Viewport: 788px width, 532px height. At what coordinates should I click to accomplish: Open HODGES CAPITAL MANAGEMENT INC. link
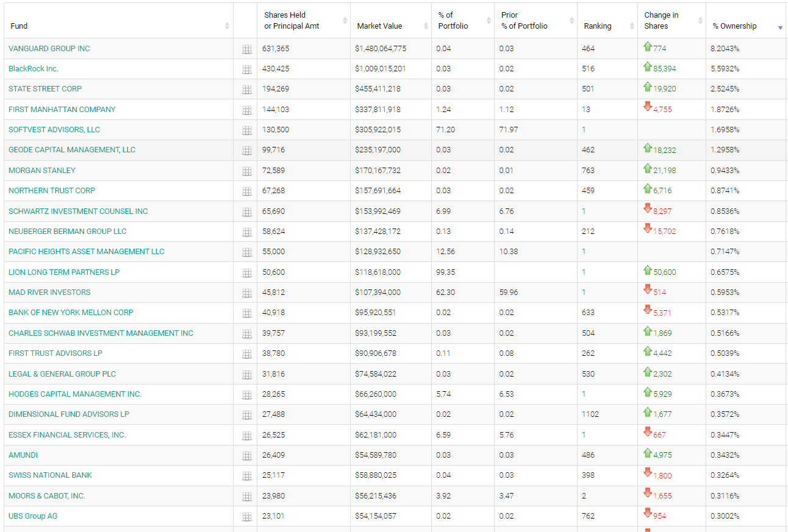point(75,394)
